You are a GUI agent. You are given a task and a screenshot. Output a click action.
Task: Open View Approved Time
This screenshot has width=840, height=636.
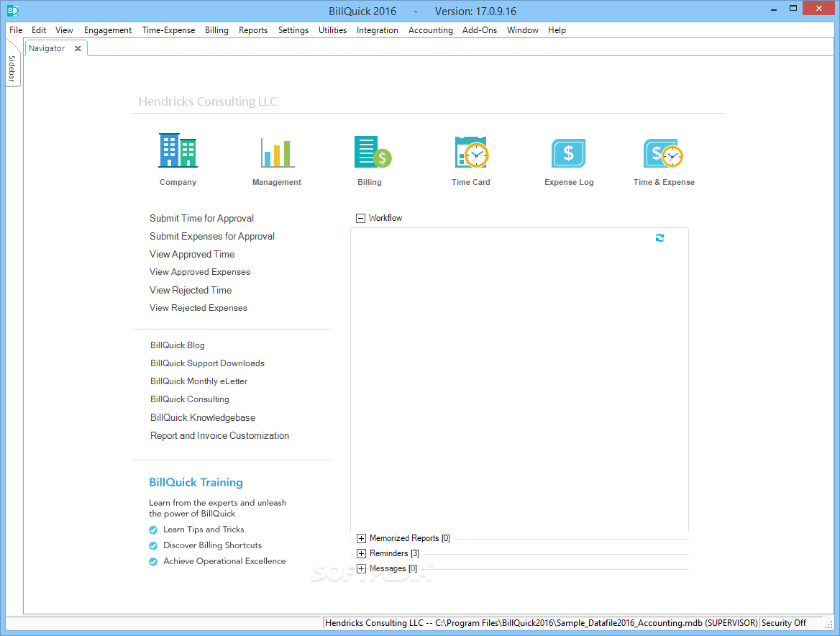(x=192, y=254)
